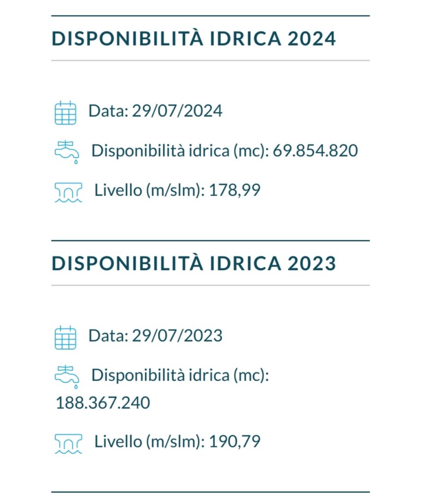Click the 'Data:' label in 2024 section
The image size is (424, 504).
click(x=108, y=111)
